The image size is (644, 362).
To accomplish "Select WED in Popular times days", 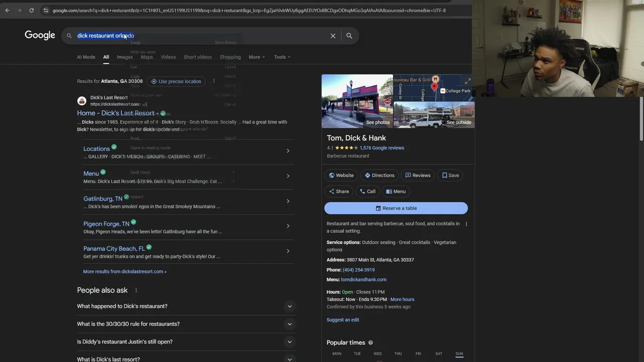I will click(x=377, y=353).
